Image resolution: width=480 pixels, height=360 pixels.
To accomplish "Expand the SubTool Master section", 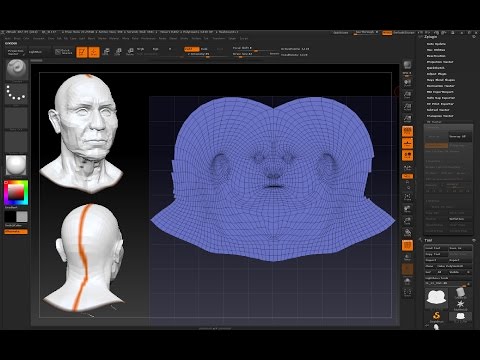I will pyautogui.click(x=438, y=110).
